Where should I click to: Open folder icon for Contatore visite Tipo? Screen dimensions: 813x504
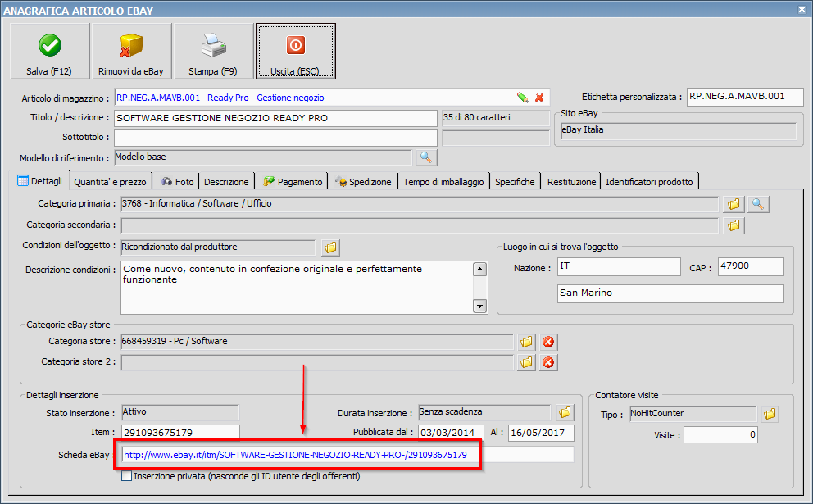tap(770, 415)
